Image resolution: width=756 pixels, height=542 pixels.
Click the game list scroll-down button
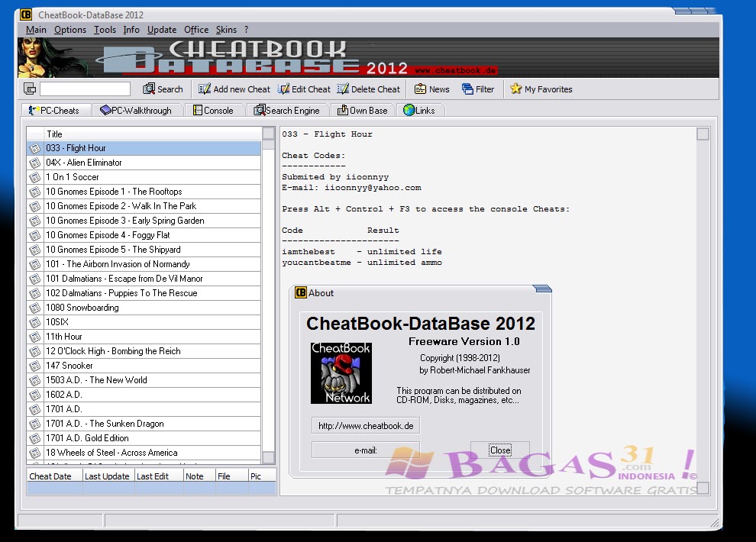(269, 457)
